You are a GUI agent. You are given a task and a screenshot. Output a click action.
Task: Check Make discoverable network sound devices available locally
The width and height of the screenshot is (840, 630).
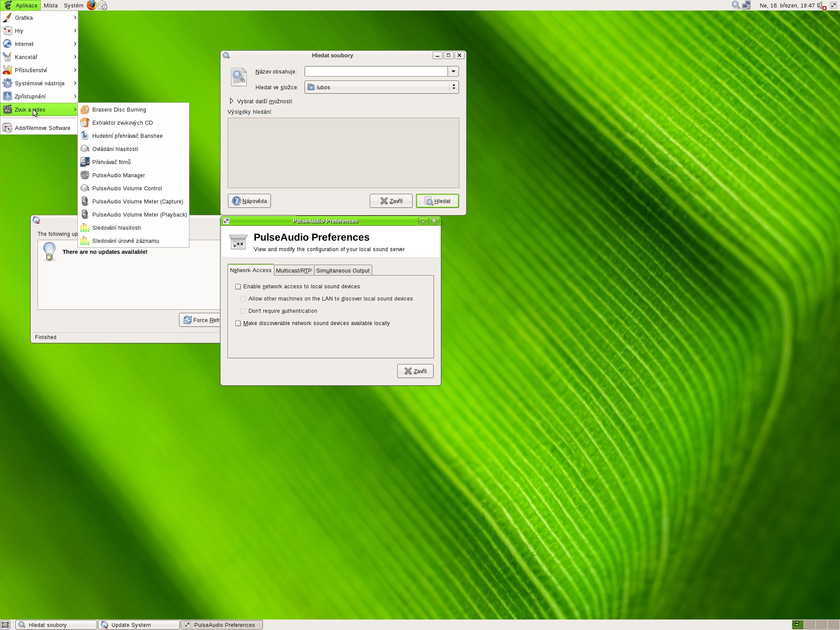pyautogui.click(x=238, y=323)
